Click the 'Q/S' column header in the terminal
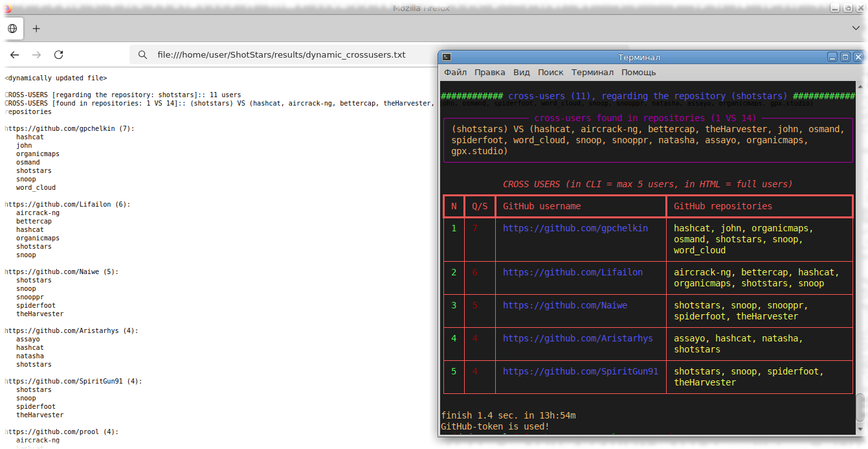Viewport: 868px width, 449px height. pyautogui.click(x=480, y=207)
